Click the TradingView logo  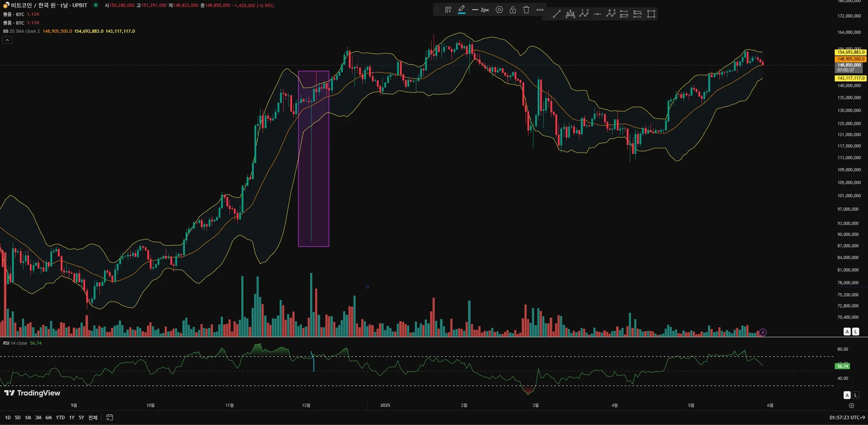(32, 393)
